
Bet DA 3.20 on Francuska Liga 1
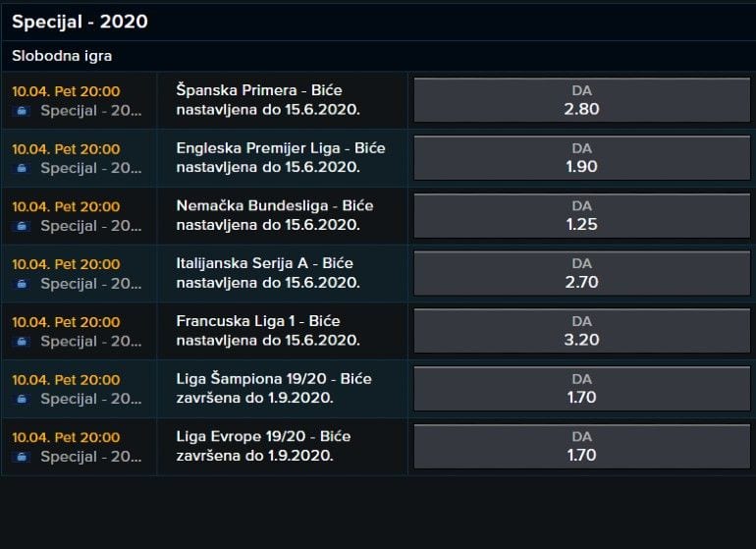(x=581, y=331)
